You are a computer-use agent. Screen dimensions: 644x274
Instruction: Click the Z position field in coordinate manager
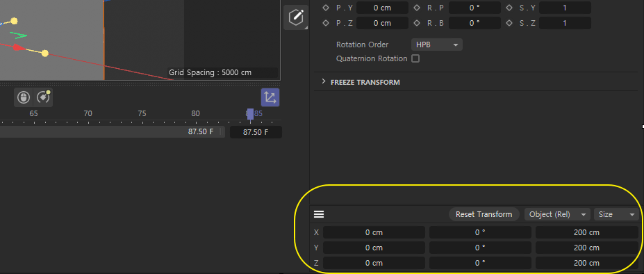374,263
